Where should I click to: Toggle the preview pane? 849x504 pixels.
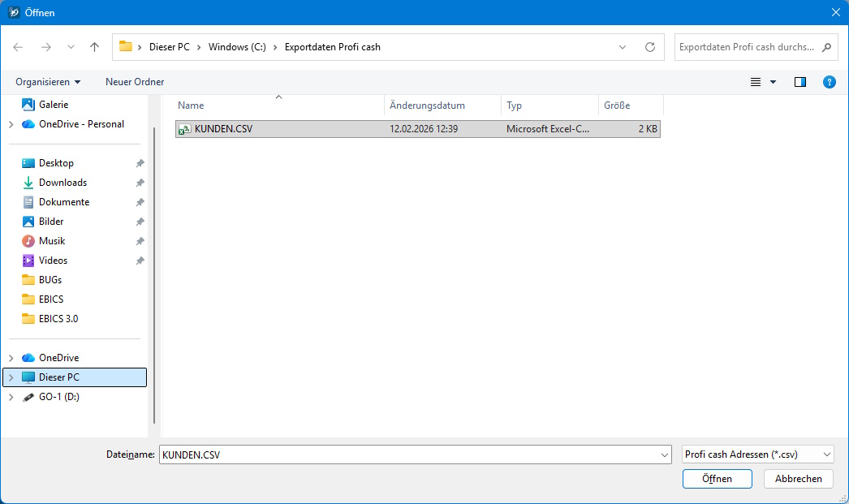pyautogui.click(x=799, y=82)
